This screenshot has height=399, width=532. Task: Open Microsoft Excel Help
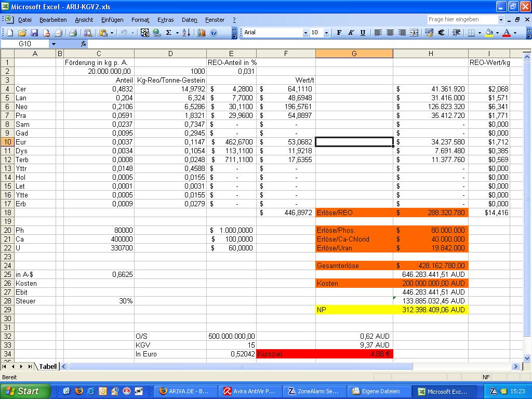[x=213, y=33]
